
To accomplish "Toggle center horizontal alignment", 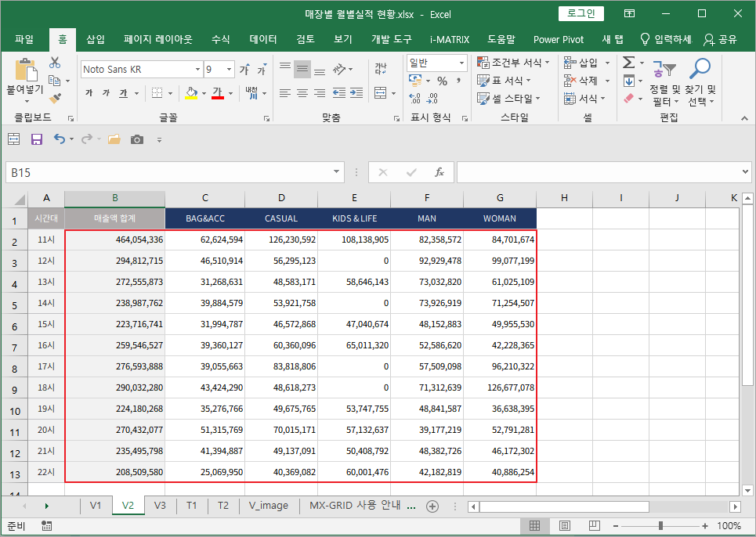I will 302,93.
